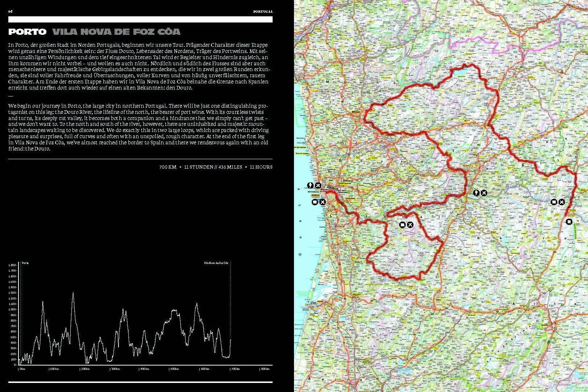Click English paragraph starting 'We begin our journey'
This screenshot has width=588, height=392.
pyautogui.click(x=138, y=127)
